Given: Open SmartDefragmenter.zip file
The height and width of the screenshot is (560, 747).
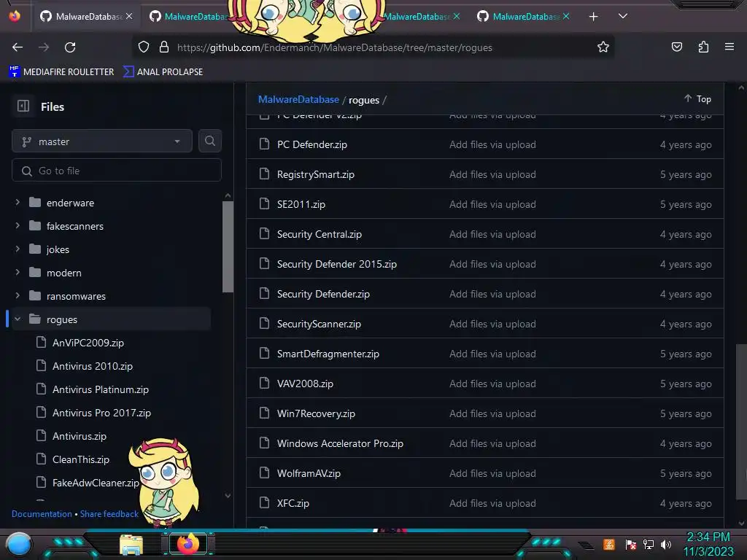Looking at the screenshot, I should (x=328, y=354).
